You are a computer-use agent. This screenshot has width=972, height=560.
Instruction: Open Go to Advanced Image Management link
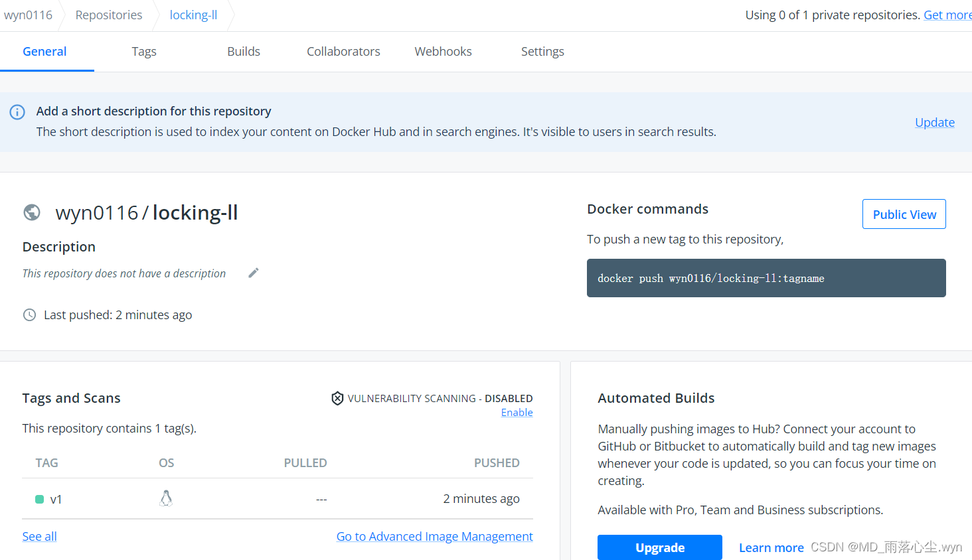[x=434, y=536]
